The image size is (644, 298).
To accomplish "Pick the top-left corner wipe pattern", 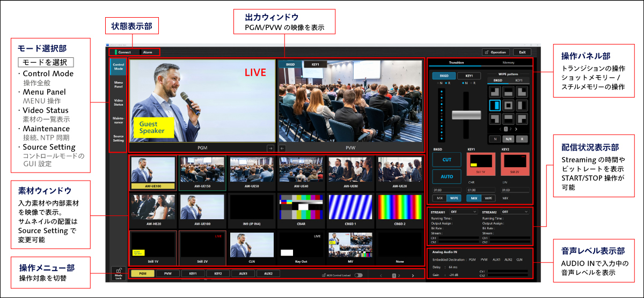I will point(495,92).
